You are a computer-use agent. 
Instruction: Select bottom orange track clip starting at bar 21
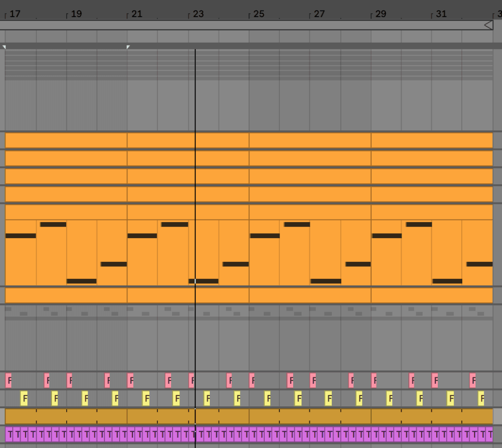click(188, 296)
